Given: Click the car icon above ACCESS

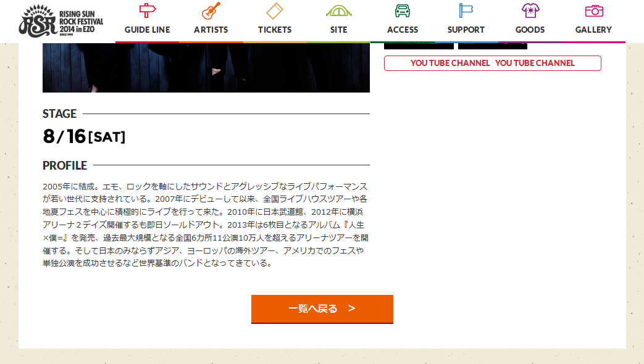Looking at the screenshot, I should [x=402, y=10].
